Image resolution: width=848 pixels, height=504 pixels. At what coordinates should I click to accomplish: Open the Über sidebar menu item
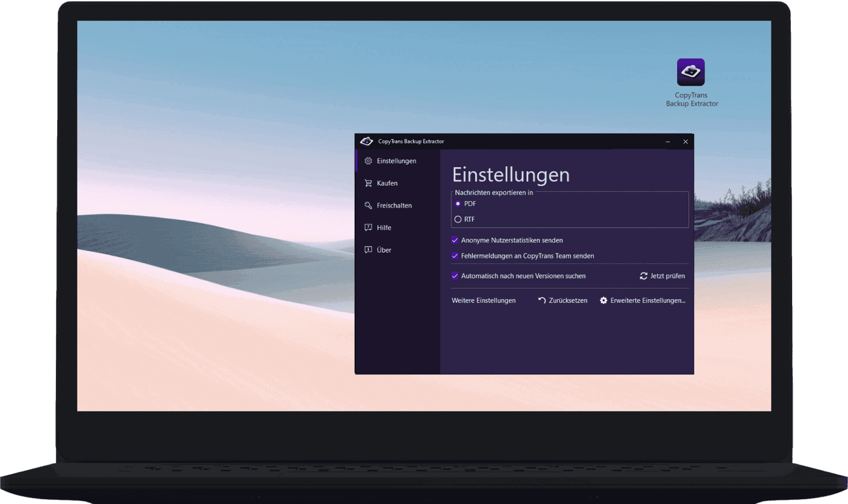(398, 250)
